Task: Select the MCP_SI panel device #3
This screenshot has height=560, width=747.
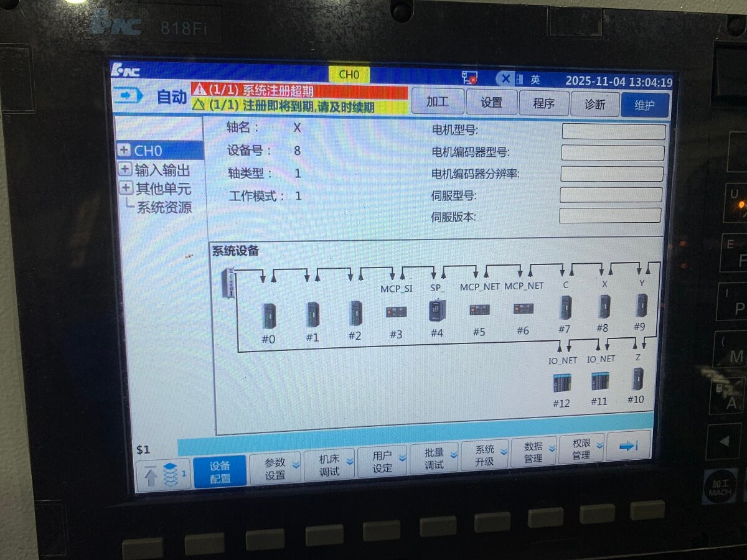Action: click(x=396, y=312)
